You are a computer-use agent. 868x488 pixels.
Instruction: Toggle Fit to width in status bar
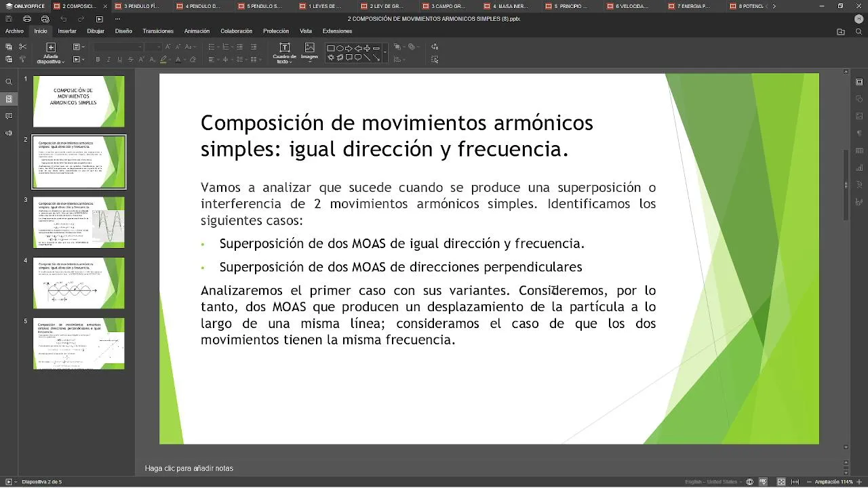pyautogui.click(x=795, y=482)
